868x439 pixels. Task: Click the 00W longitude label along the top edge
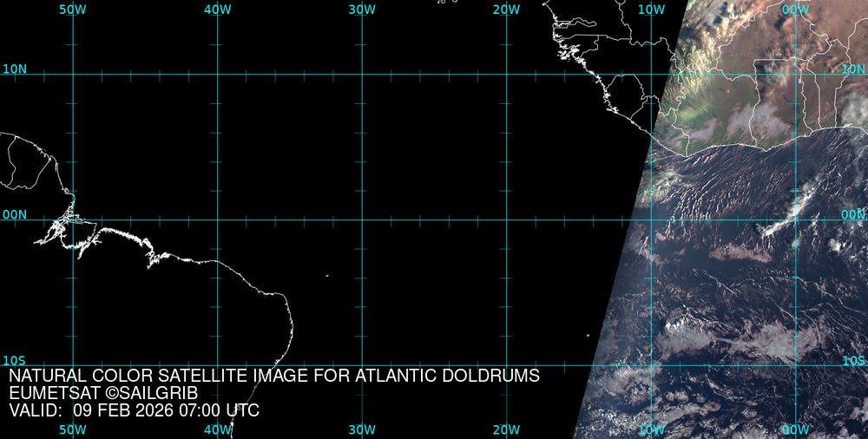click(x=795, y=10)
